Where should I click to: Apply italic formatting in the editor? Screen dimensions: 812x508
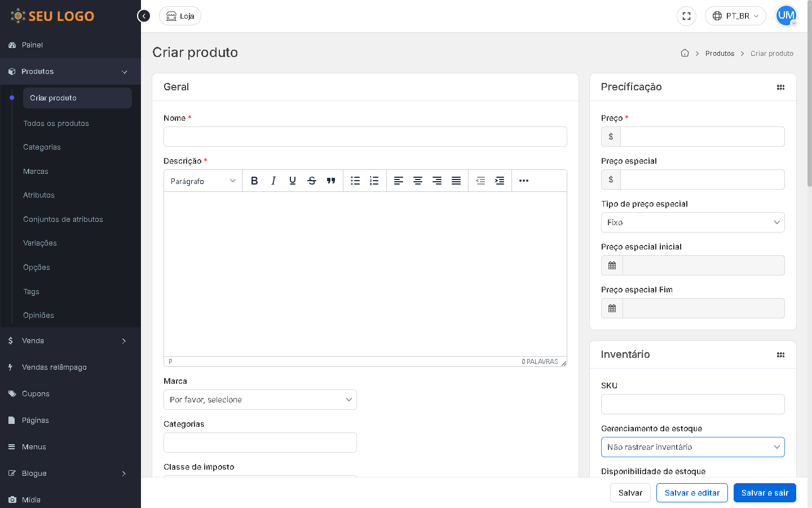pos(273,181)
